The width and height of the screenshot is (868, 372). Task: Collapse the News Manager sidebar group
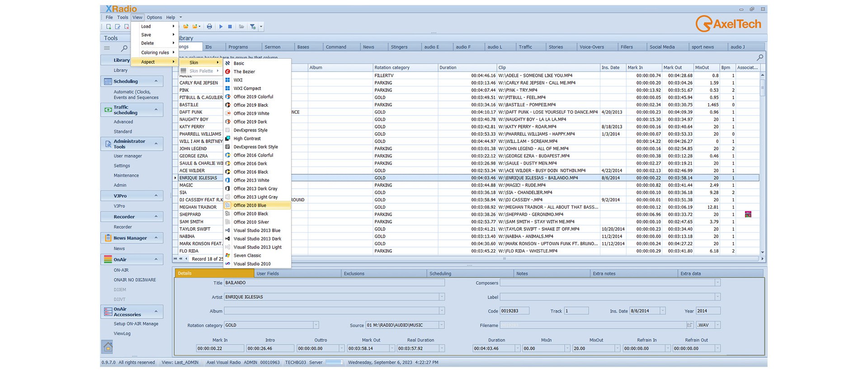(156, 238)
